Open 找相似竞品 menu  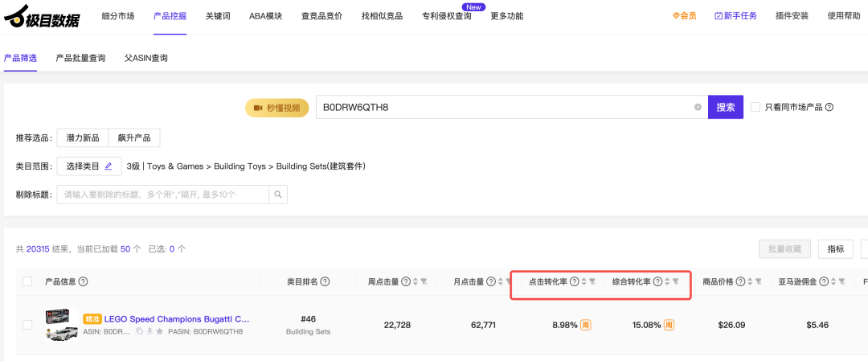[x=382, y=16]
